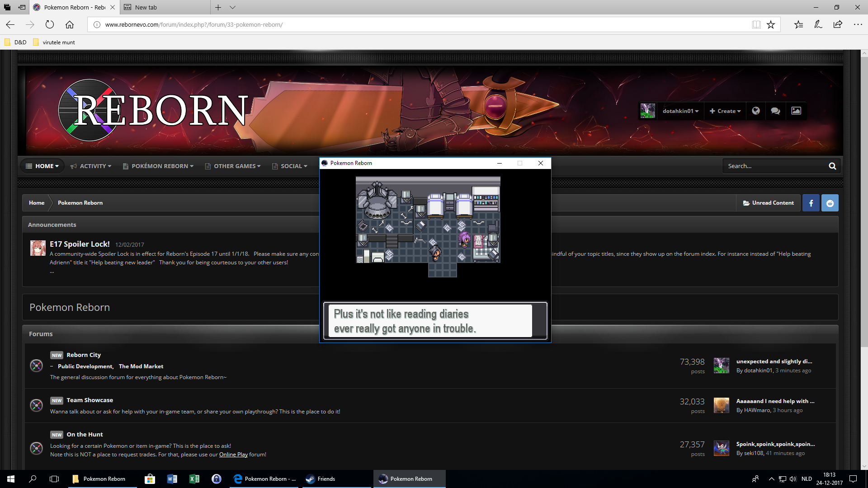The height and width of the screenshot is (488, 868).
Task: Set tabs aside icon in tab bar
Action: 22,7
